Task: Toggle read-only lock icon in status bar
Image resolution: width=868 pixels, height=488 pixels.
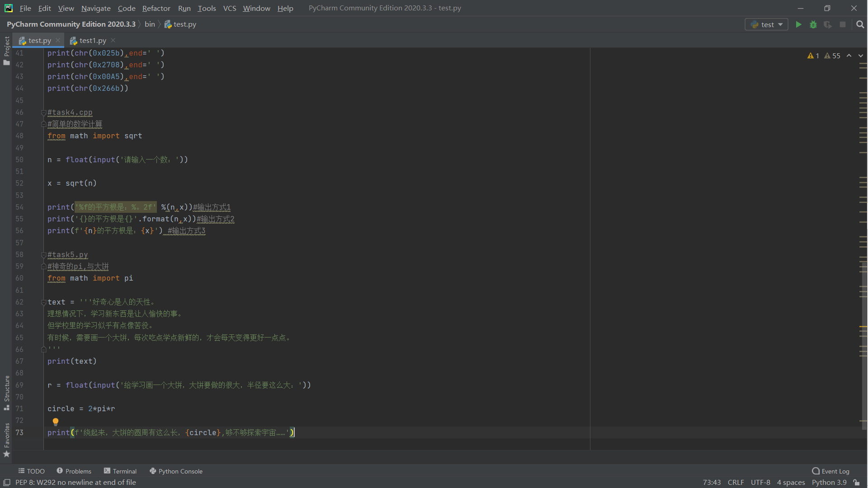Action: tap(857, 483)
